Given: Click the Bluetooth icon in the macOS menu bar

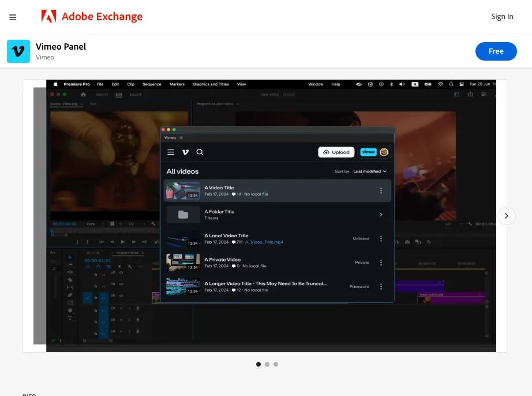Looking at the screenshot, I should tap(391, 84).
